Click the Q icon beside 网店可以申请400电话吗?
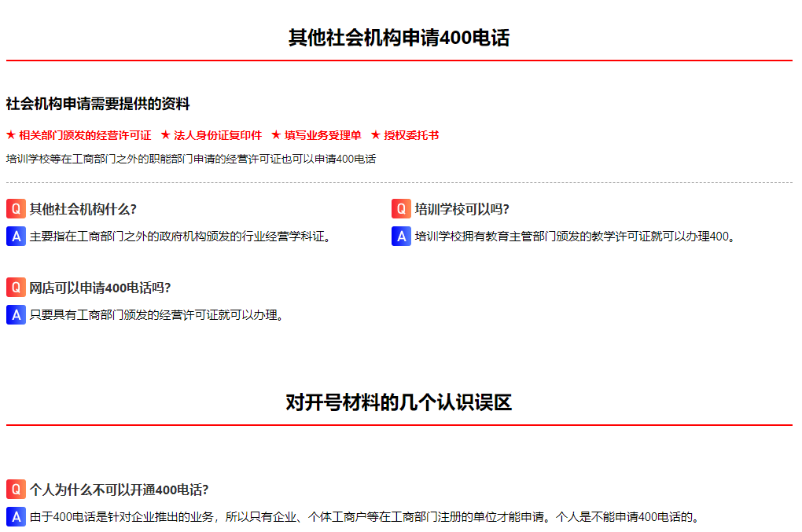Screen dimensions: 802x532 (x=16, y=288)
